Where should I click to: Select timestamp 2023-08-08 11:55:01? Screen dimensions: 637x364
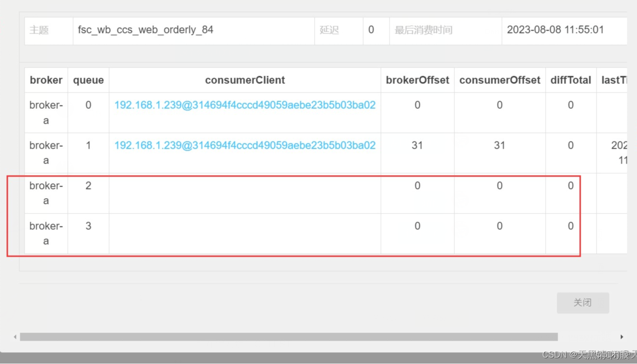(555, 30)
